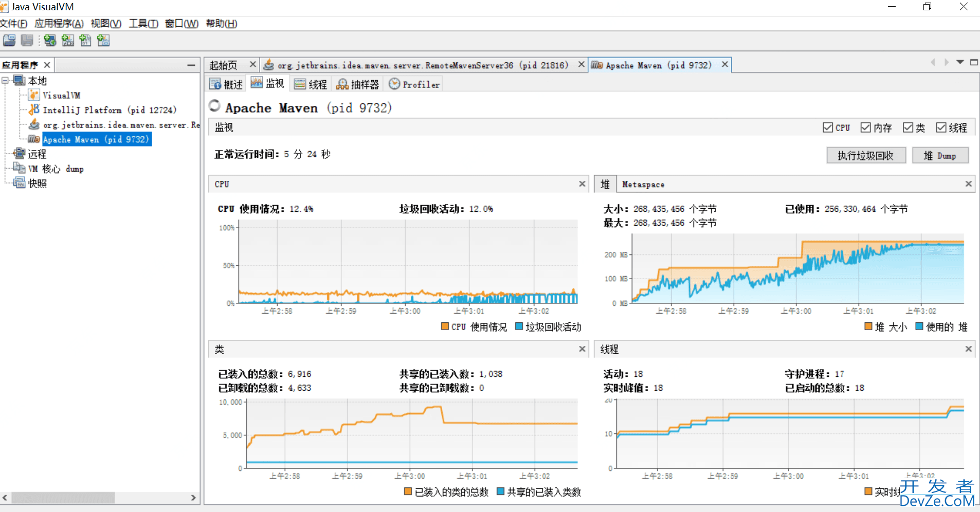Open the 帮助(H) menu

(x=222, y=24)
